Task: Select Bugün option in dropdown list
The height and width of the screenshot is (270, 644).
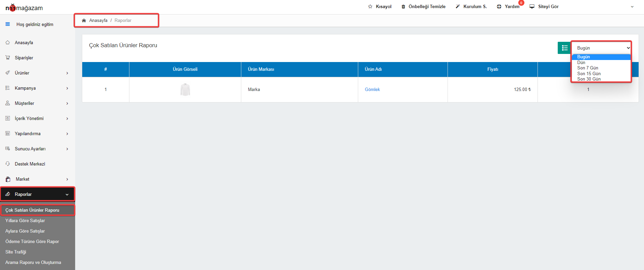Action: [x=602, y=57]
